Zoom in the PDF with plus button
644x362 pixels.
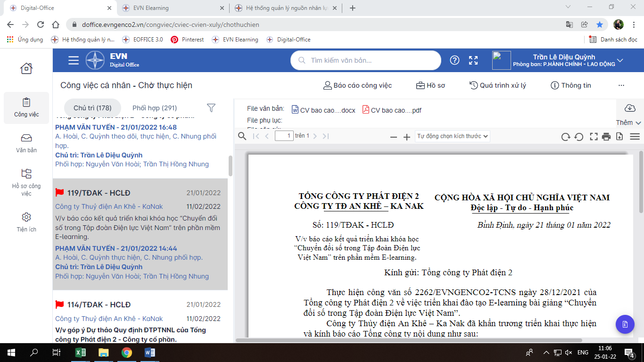pos(407,137)
